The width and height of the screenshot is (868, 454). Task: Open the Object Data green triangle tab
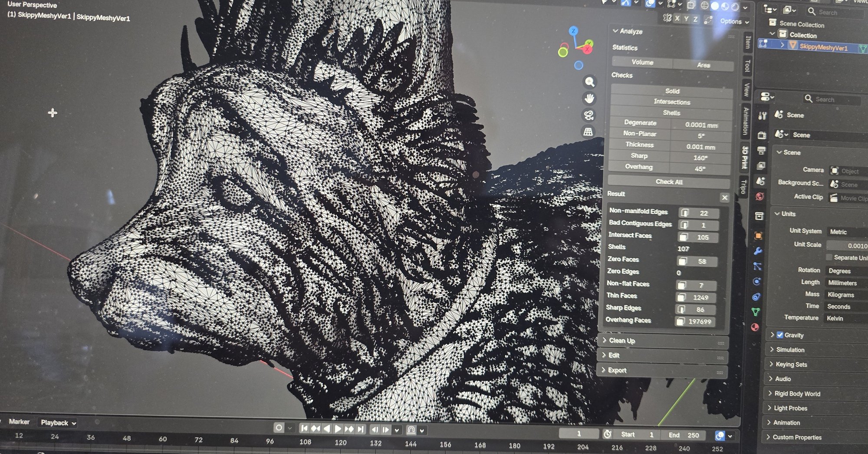(756, 311)
